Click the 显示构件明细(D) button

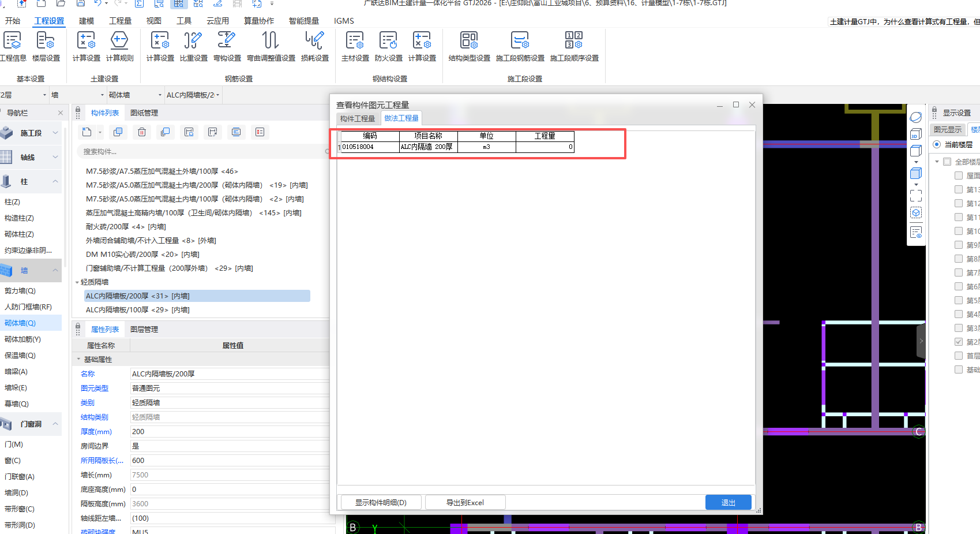point(381,503)
